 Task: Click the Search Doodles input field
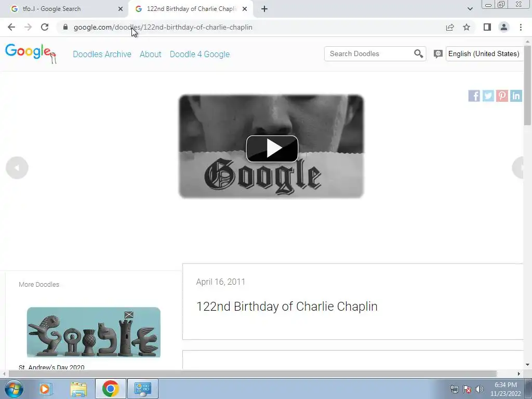[x=370, y=54]
